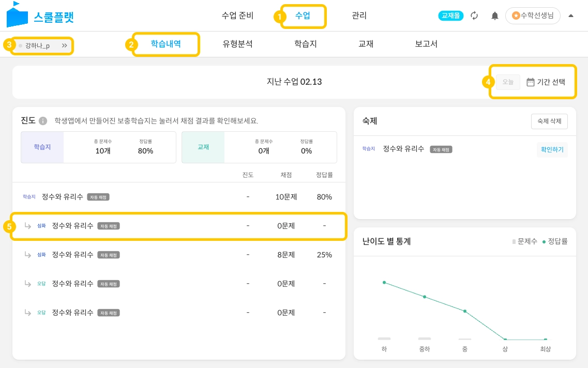This screenshot has width=588, height=368.
Task: Open the 심화 worksheet with 8문제
Action: [73, 255]
